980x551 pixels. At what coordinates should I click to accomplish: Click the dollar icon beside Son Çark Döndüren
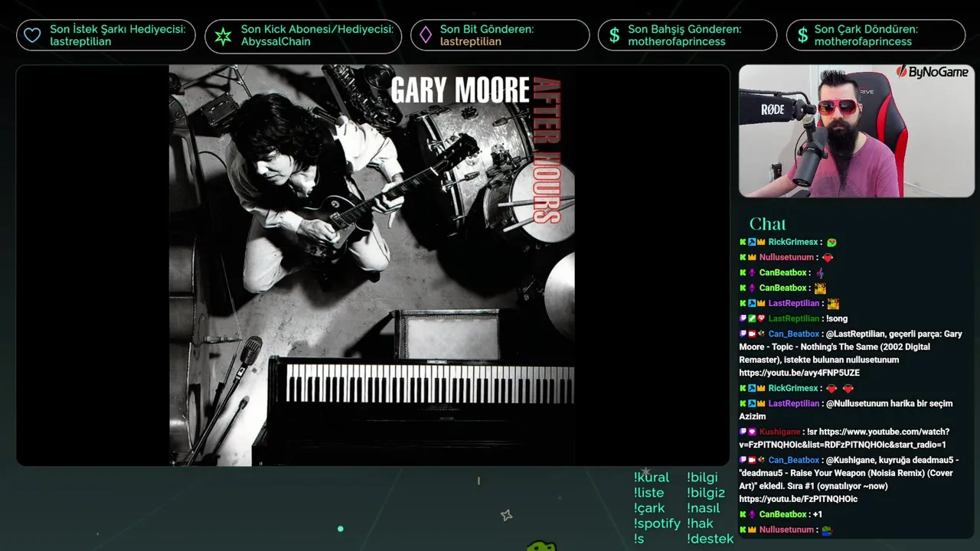802,35
